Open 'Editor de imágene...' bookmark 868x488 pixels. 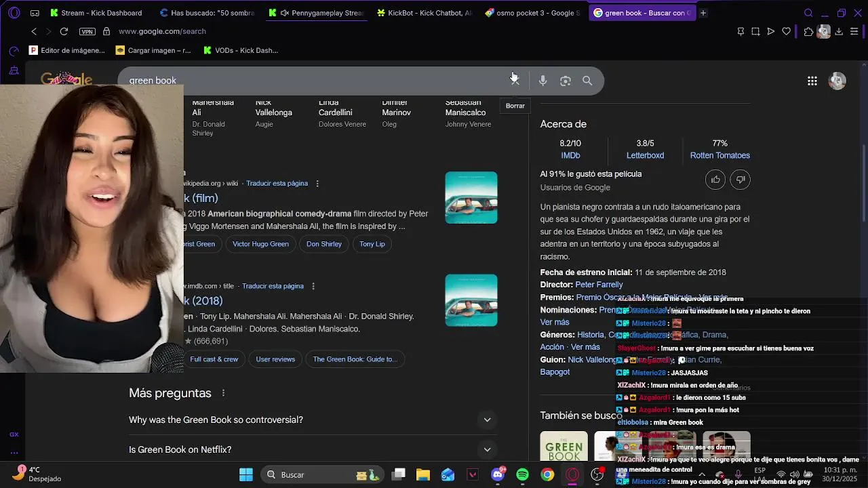67,50
